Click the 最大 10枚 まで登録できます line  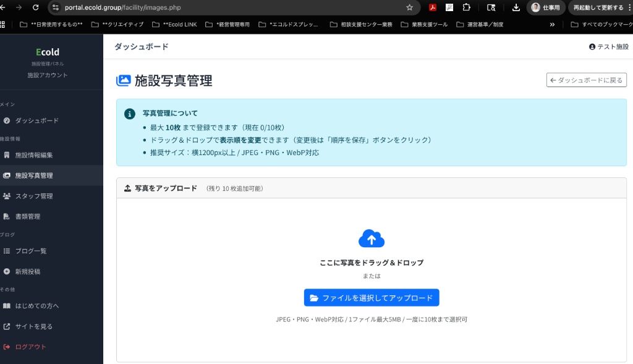tap(217, 127)
